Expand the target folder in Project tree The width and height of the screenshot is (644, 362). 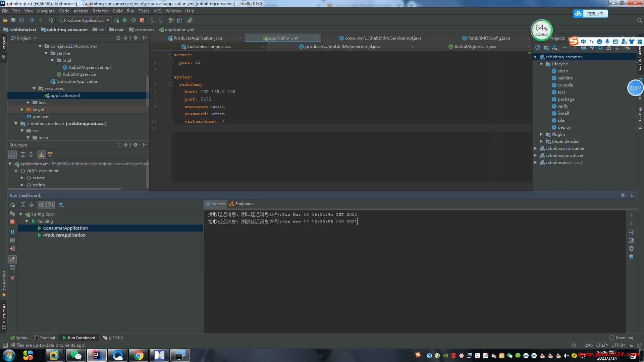pos(22,110)
